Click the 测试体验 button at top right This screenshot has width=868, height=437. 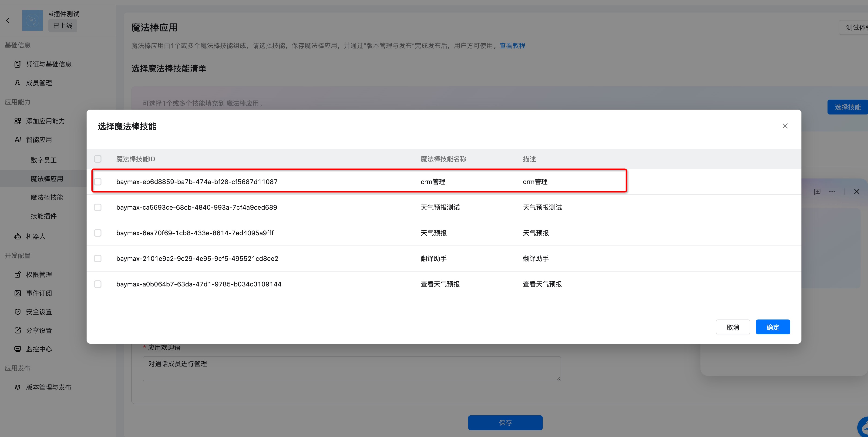854,27
